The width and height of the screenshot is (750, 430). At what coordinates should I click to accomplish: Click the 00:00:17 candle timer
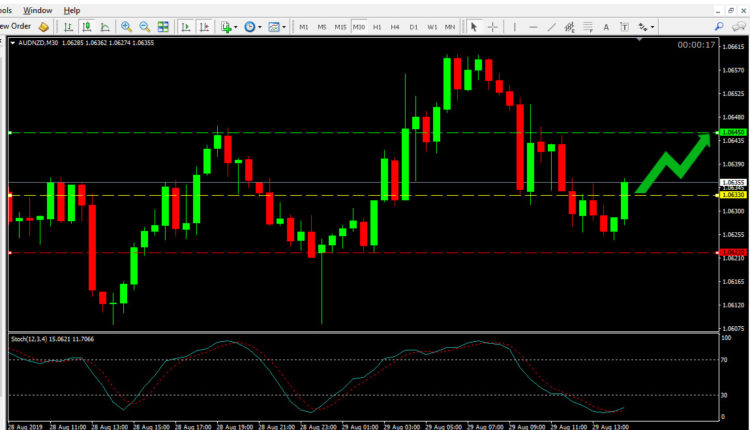coord(696,45)
